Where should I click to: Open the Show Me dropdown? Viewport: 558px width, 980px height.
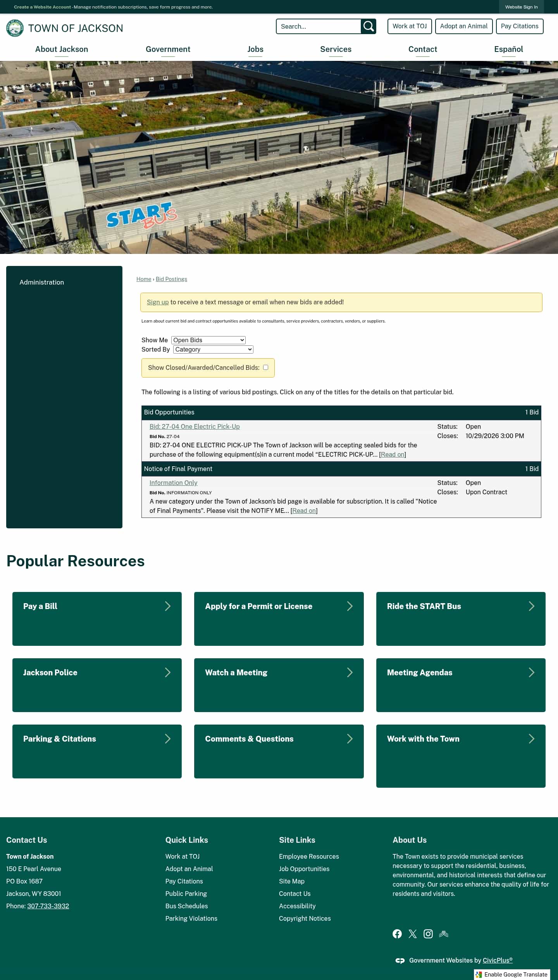(208, 340)
